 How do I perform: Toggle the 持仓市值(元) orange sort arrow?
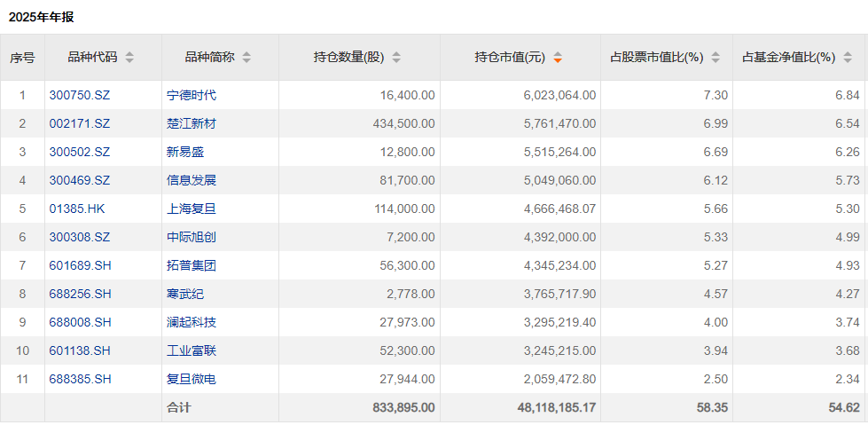pos(558,58)
